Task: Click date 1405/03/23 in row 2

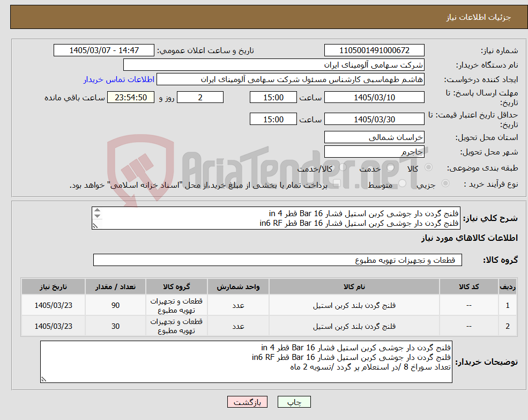Action: [53, 326]
